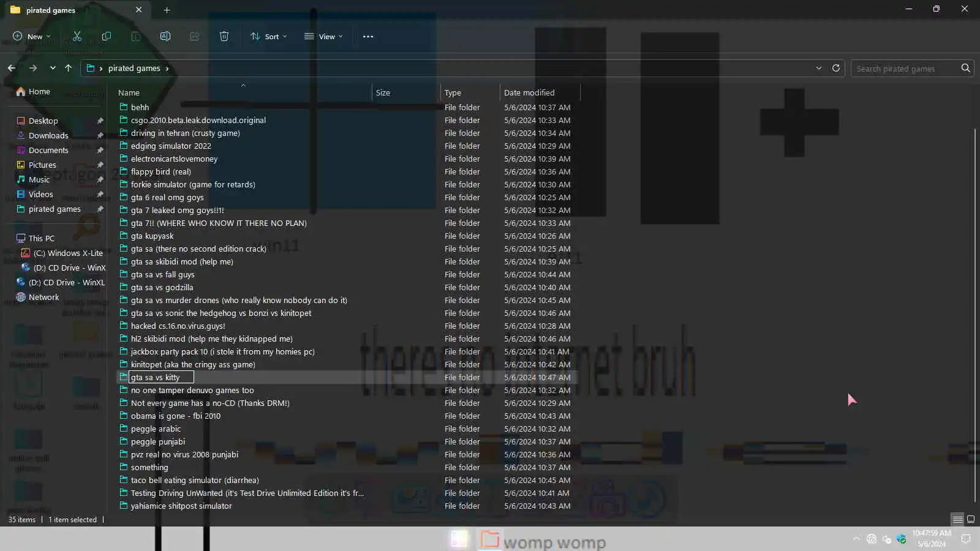
Task: Select This PC in navigation pane
Action: pos(41,238)
